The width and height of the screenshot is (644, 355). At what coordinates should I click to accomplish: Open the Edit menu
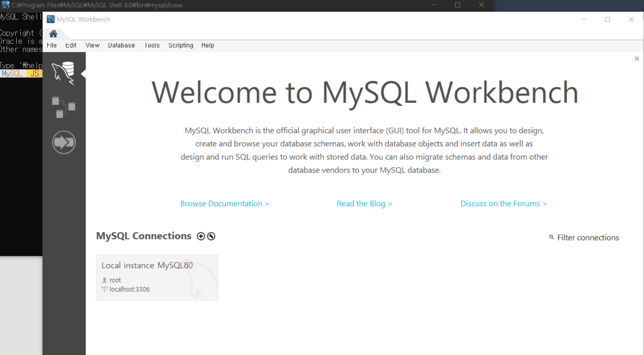[71, 45]
